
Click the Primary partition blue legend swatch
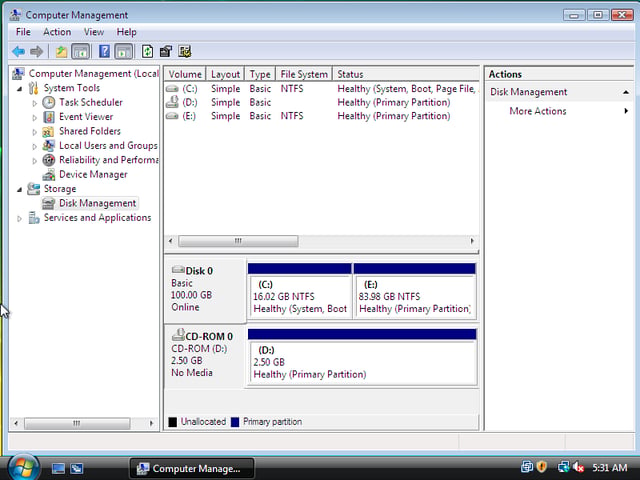click(235, 422)
